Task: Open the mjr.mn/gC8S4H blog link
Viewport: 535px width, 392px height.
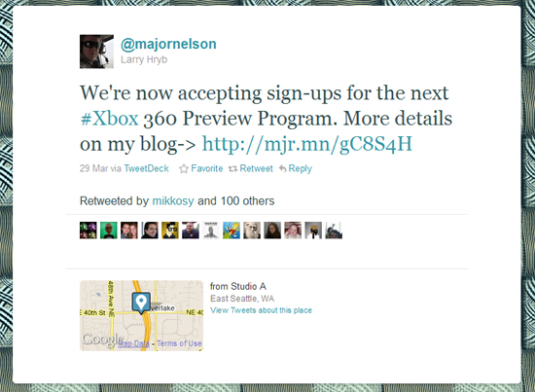Action: pyautogui.click(x=307, y=144)
